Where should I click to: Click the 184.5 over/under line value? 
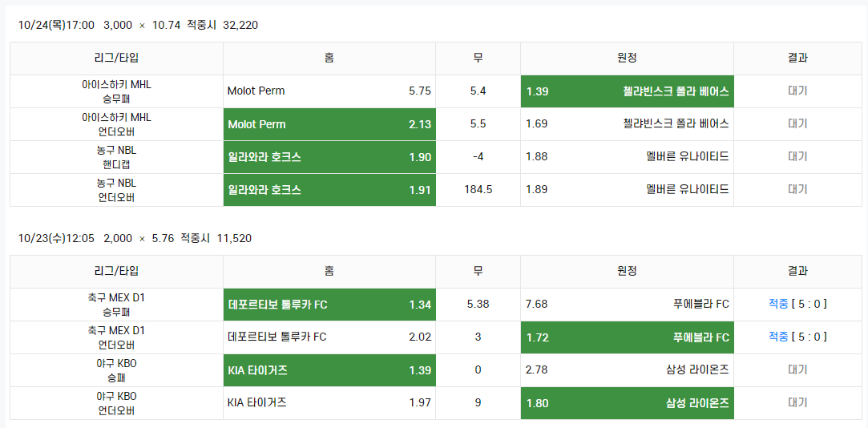[x=478, y=189]
